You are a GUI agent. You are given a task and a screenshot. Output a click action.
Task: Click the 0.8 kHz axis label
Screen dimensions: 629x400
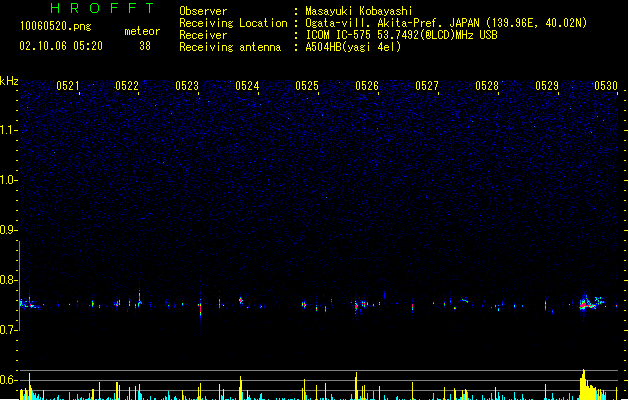(x=8, y=280)
